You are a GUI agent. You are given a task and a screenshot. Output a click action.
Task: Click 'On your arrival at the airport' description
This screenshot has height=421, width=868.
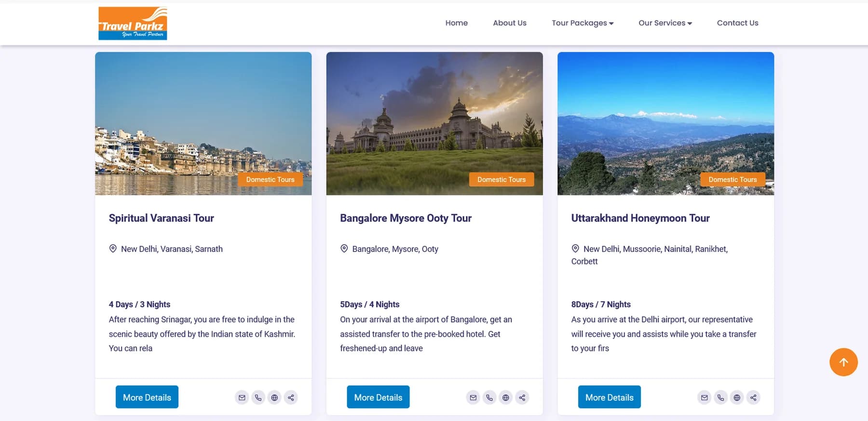click(x=426, y=334)
